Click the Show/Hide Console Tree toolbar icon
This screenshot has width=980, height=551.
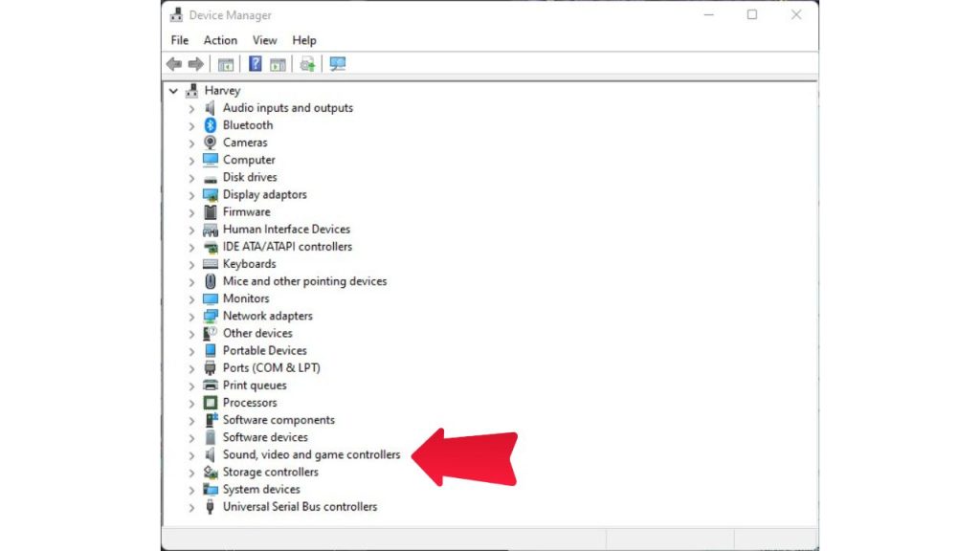226,64
